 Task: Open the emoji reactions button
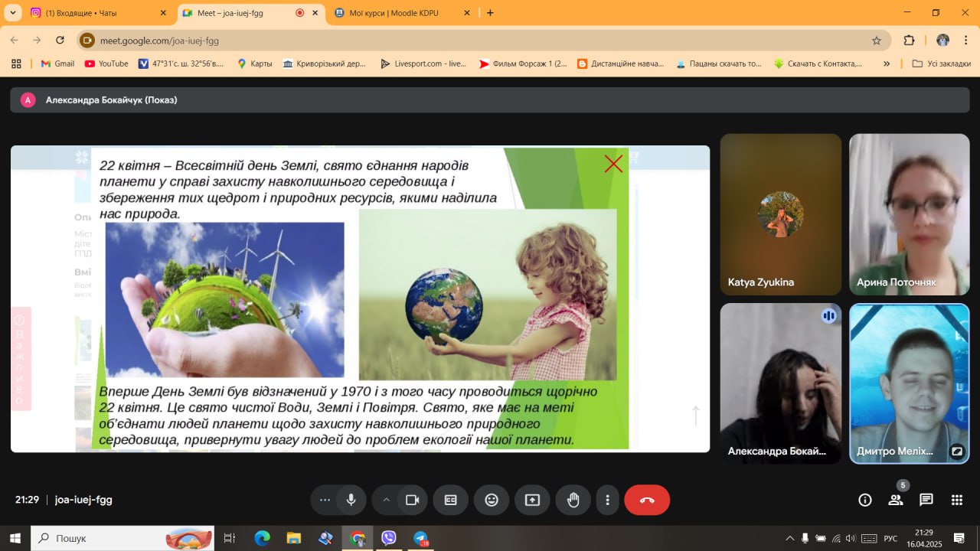click(492, 500)
